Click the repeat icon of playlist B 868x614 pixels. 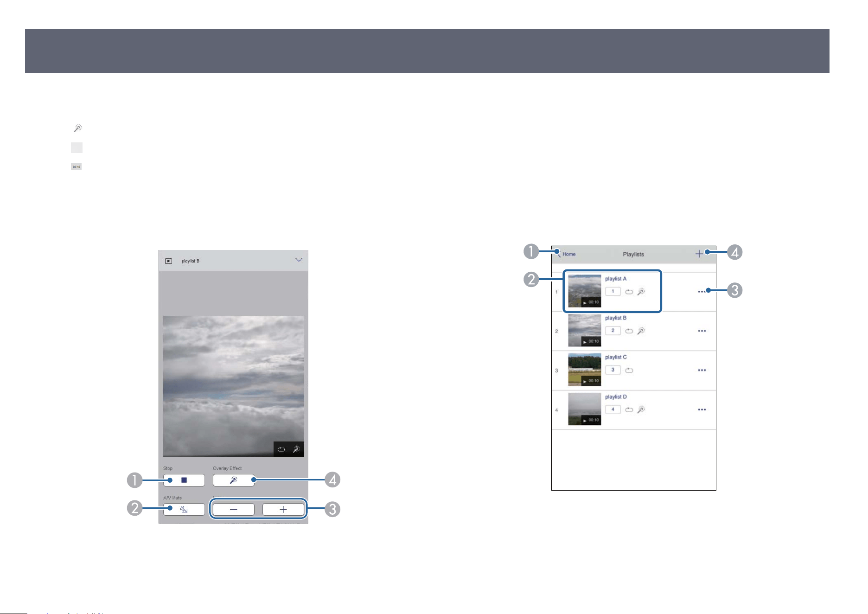point(629,331)
